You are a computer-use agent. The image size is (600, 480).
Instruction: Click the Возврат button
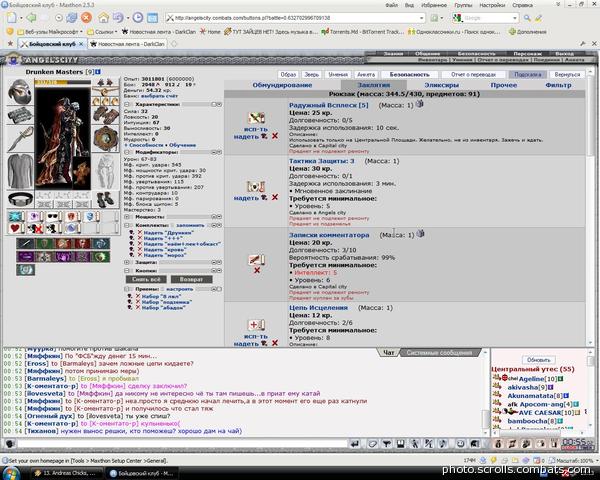191,279
